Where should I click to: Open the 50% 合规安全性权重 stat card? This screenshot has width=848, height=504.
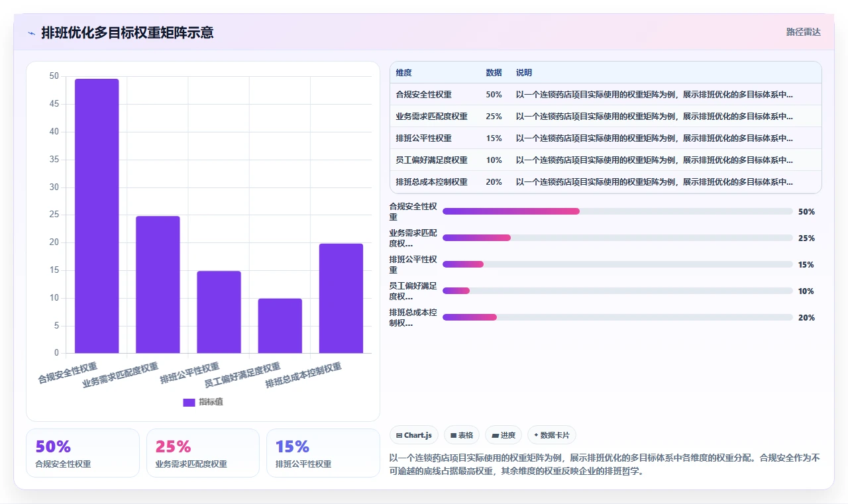coord(83,453)
